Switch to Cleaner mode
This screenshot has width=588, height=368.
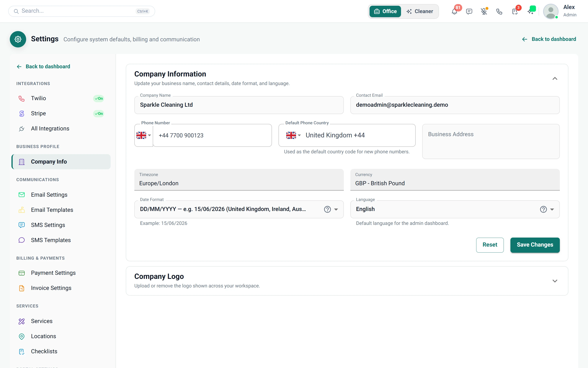[x=420, y=11]
